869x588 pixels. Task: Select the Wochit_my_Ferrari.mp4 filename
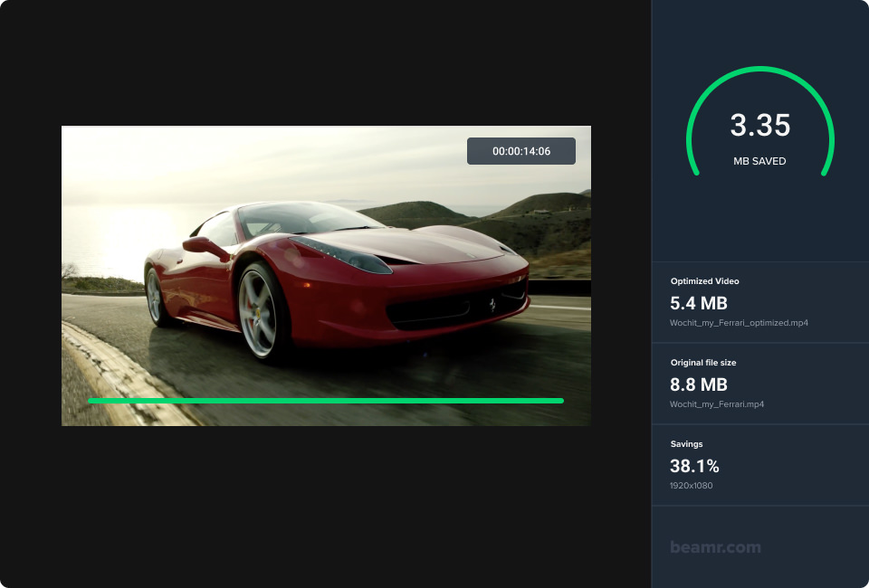point(717,404)
